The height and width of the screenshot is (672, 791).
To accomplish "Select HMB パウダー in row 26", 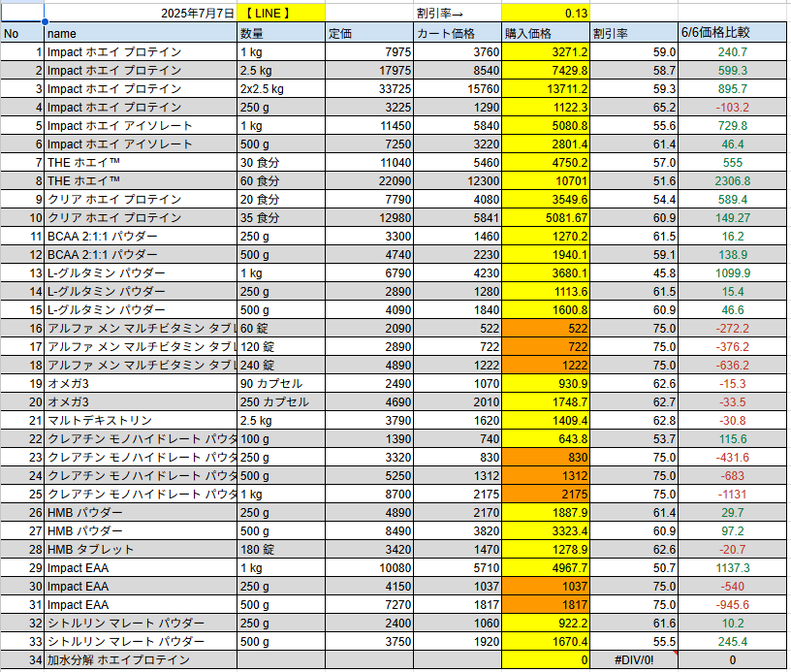I will (x=141, y=513).
